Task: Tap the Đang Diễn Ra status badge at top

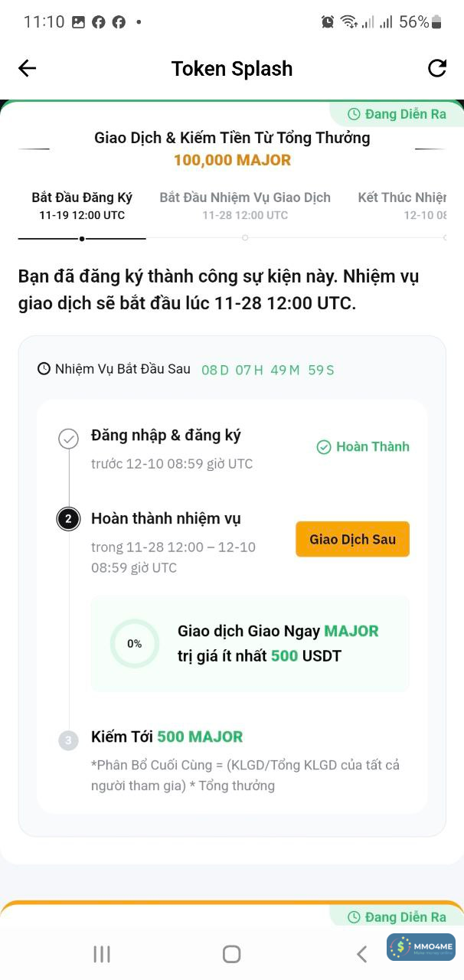Action: pos(397,114)
